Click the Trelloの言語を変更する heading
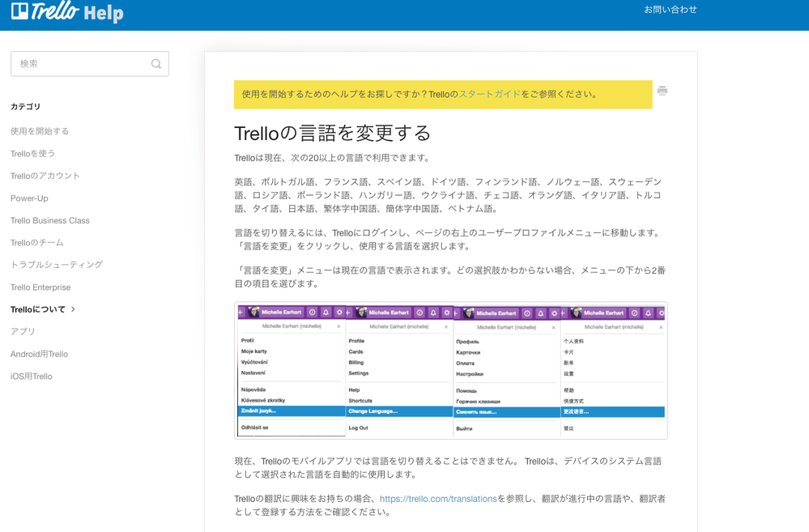The height and width of the screenshot is (532, 809). click(x=332, y=134)
